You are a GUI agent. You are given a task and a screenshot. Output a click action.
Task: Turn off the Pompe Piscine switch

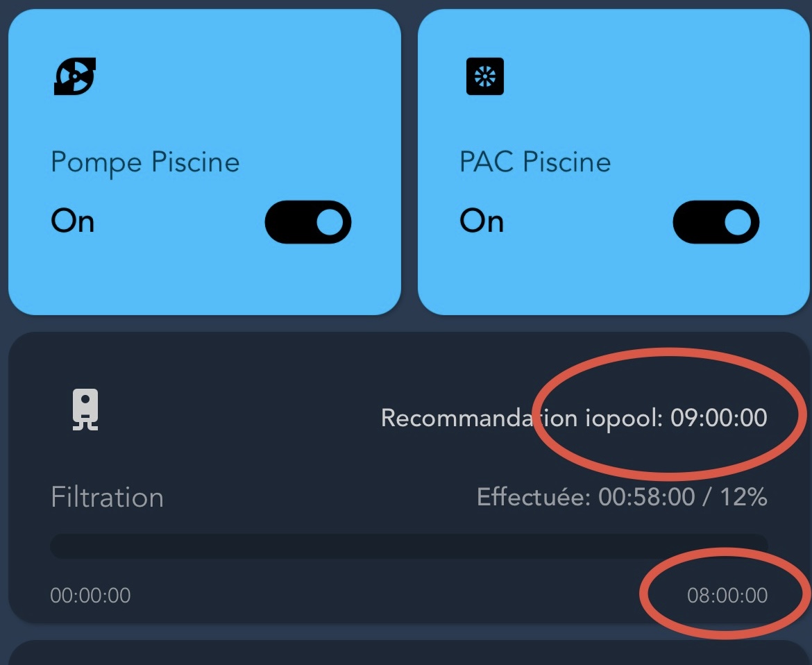307,221
